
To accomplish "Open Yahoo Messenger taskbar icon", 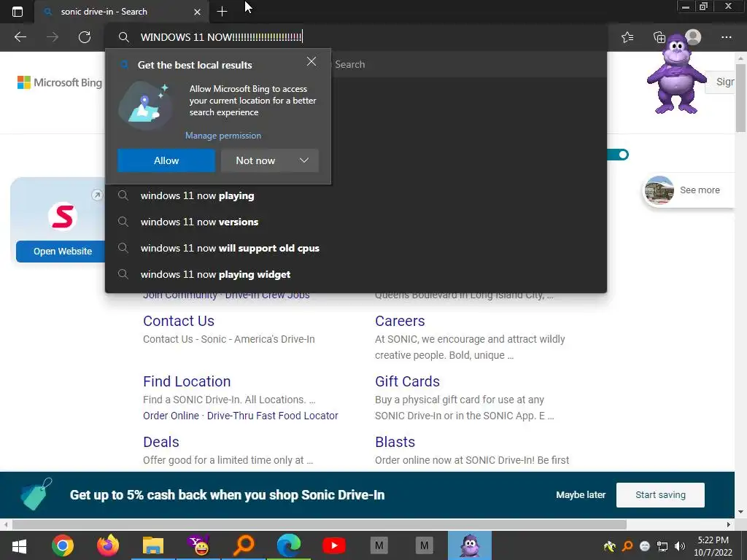I will [x=198, y=545].
